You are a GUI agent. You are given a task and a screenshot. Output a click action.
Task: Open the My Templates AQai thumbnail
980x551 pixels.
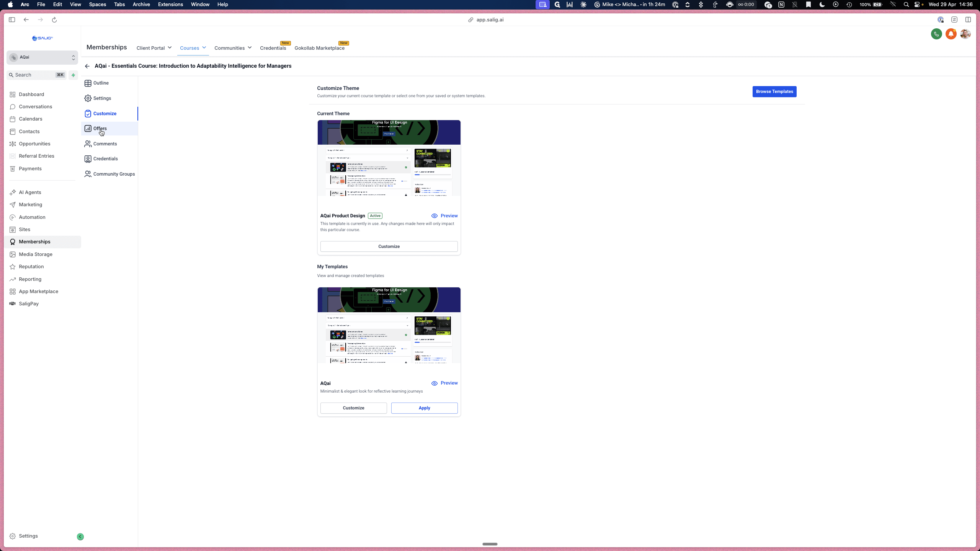pos(389,325)
